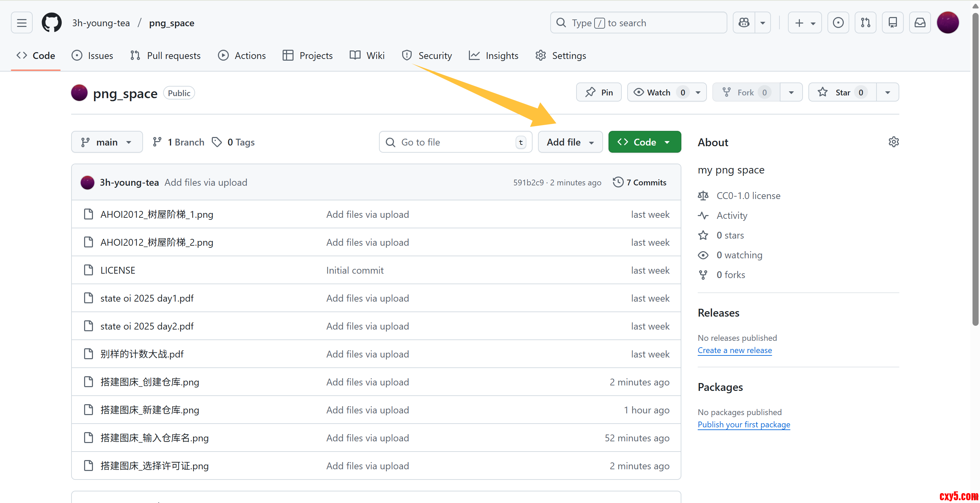Open the Settings tab
The width and height of the screenshot is (980, 503).
tap(560, 56)
